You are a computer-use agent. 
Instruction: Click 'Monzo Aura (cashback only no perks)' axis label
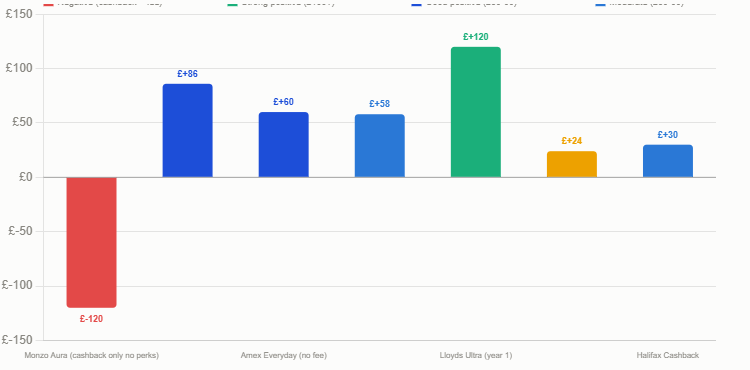(x=91, y=356)
